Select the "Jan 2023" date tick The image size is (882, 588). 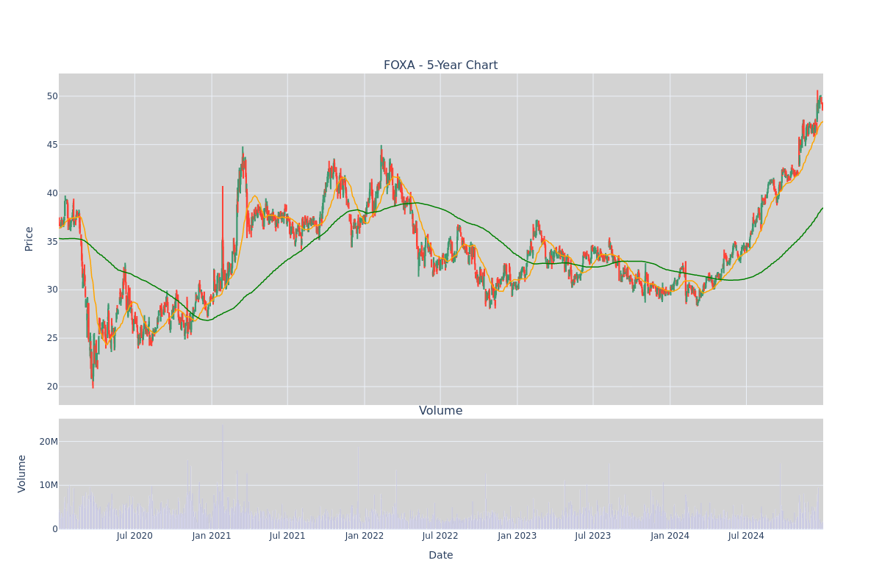(x=517, y=536)
